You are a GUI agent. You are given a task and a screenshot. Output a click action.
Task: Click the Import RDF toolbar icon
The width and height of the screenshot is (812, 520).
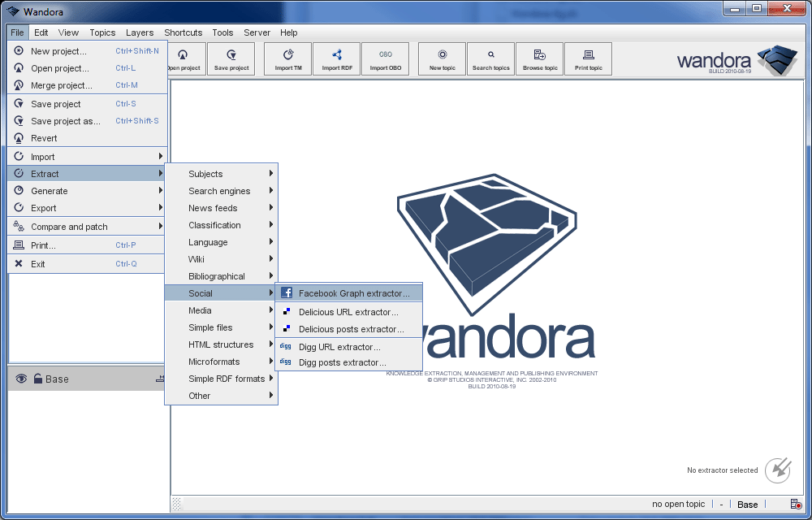336,58
